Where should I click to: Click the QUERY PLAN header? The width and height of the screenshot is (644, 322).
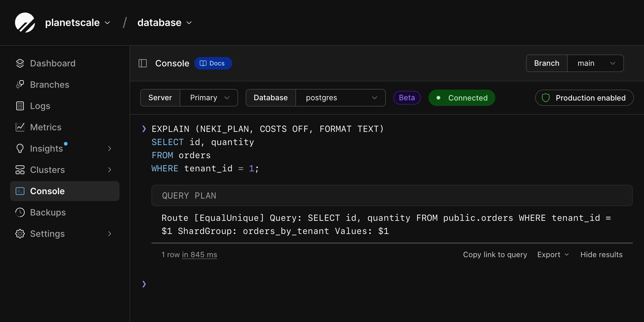[x=392, y=195]
